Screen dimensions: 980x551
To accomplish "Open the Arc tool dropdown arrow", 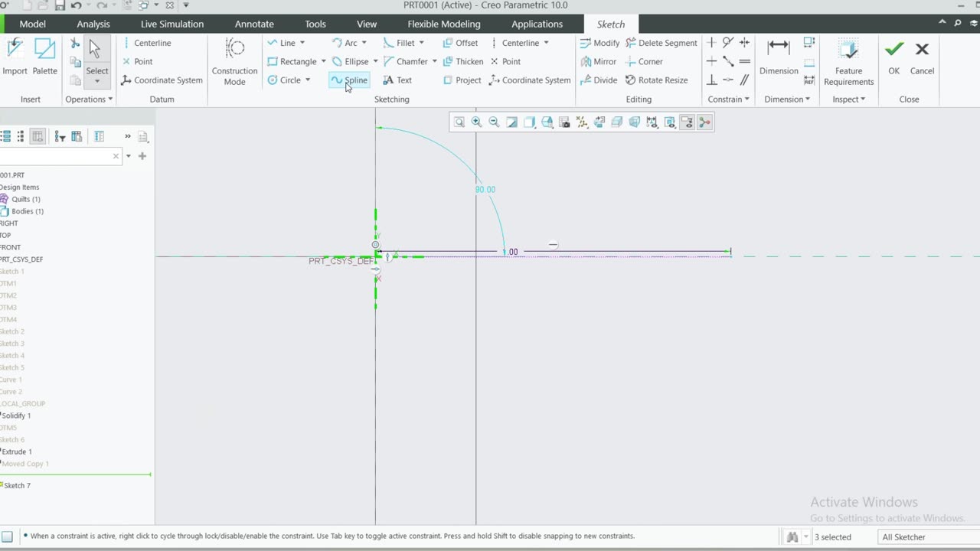I will (364, 43).
